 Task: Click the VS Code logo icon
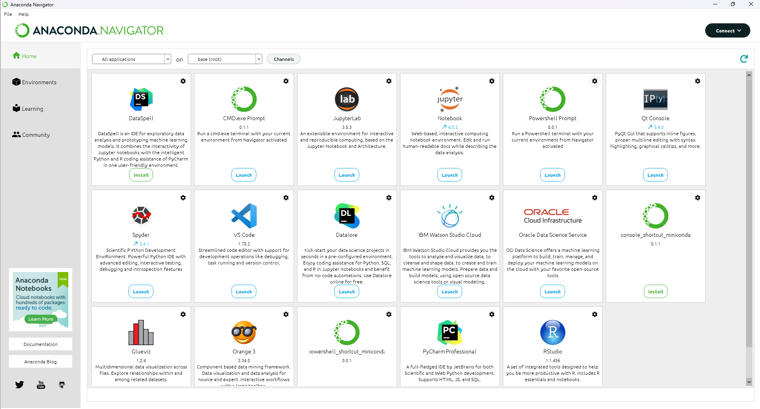point(244,216)
